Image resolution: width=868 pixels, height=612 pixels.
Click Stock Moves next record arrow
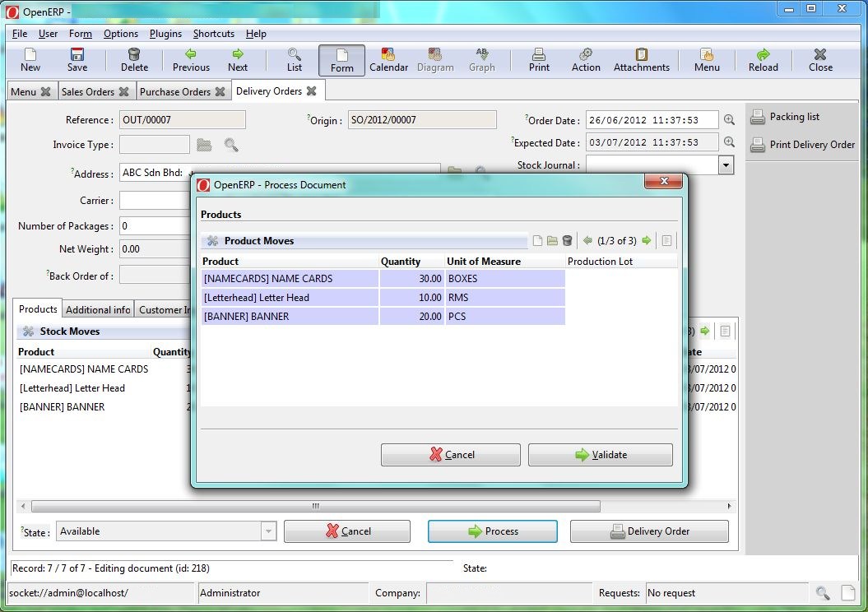[705, 331]
